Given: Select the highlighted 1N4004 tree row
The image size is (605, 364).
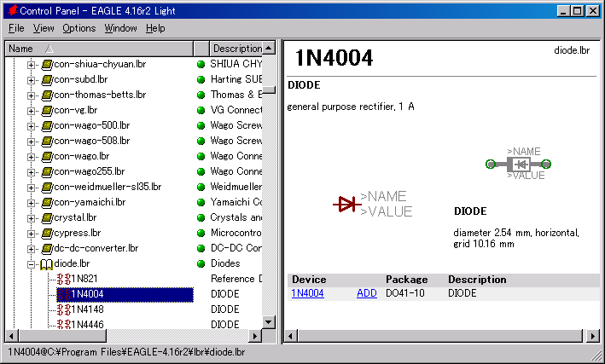Looking at the screenshot, I should 125,294.
